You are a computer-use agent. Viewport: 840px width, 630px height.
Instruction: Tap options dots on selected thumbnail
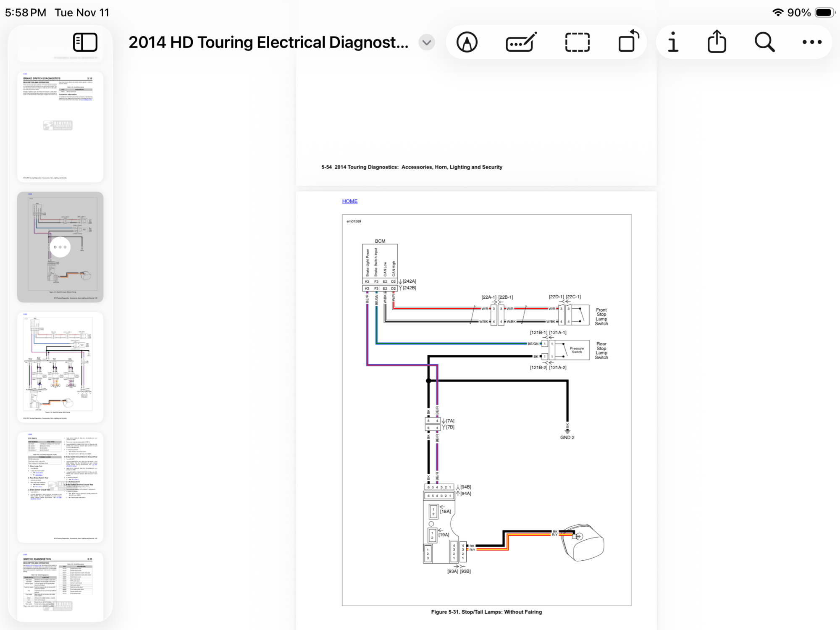click(x=60, y=247)
